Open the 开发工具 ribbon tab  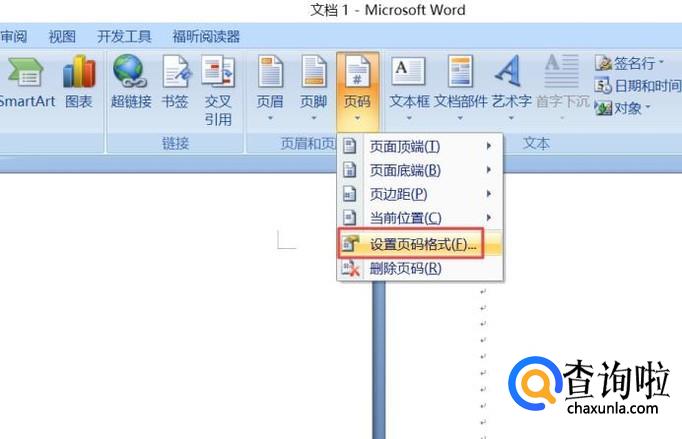(x=124, y=37)
